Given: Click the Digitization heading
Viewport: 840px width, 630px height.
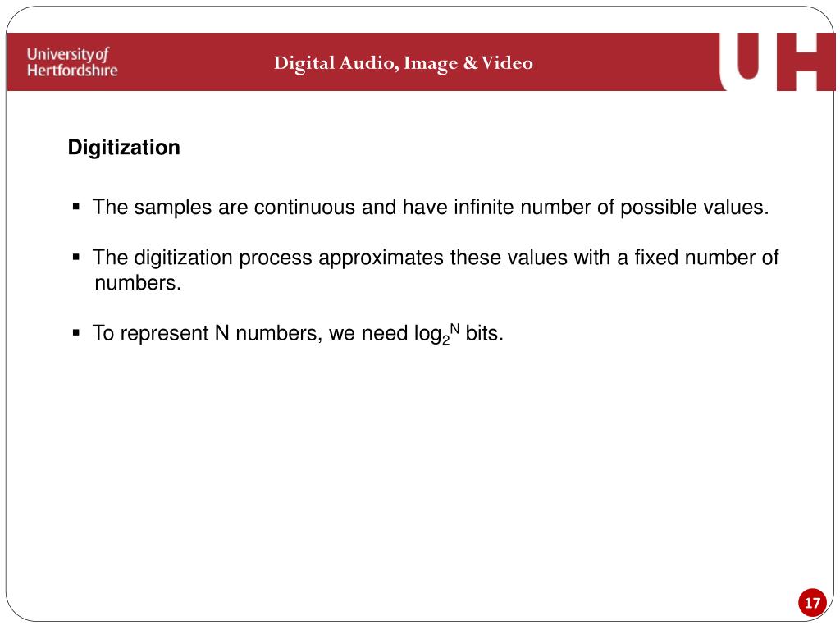Looking at the screenshot, I should tap(124, 148).
